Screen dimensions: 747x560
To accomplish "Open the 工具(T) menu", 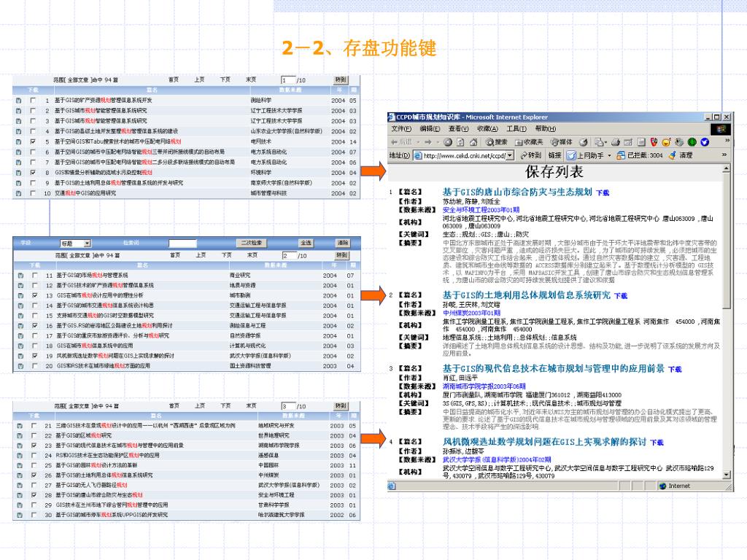I will [x=516, y=128].
